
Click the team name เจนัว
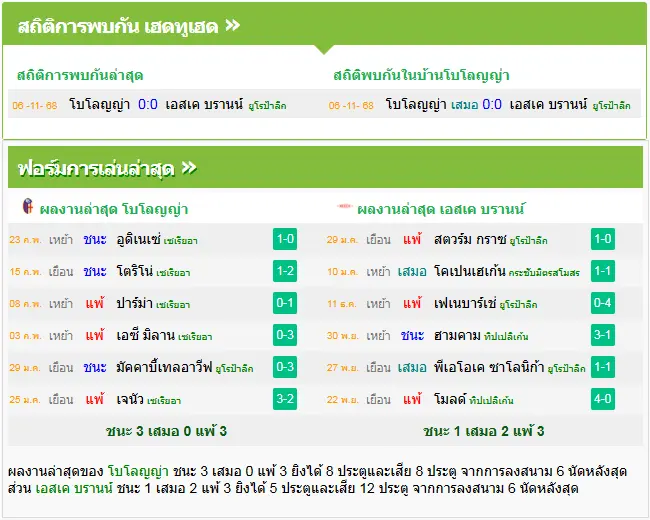click(x=130, y=399)
